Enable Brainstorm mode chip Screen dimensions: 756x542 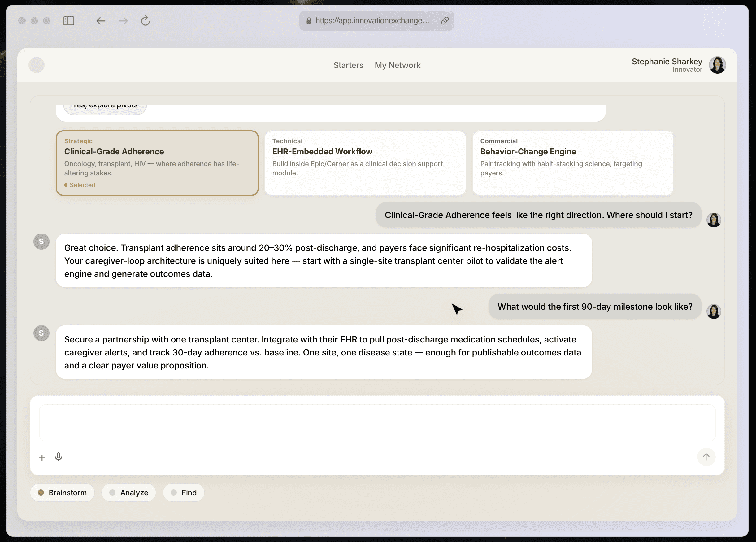[x=62, y=493]
